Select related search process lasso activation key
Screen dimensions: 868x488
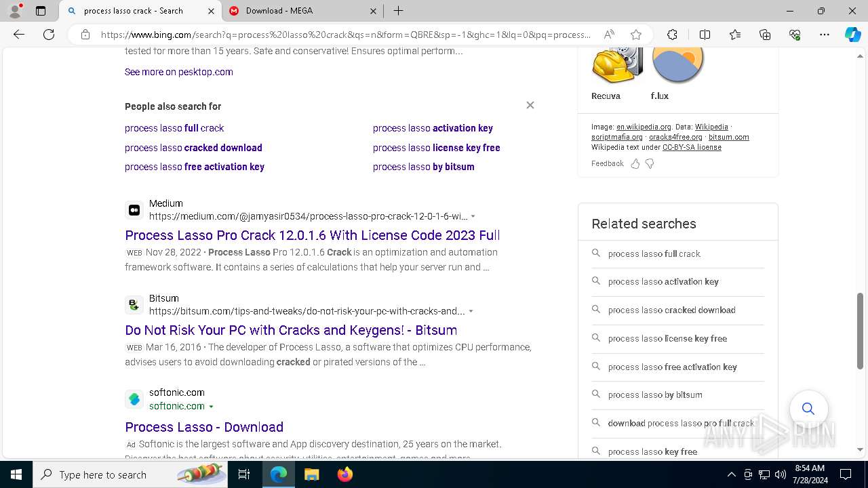[678, 282]
